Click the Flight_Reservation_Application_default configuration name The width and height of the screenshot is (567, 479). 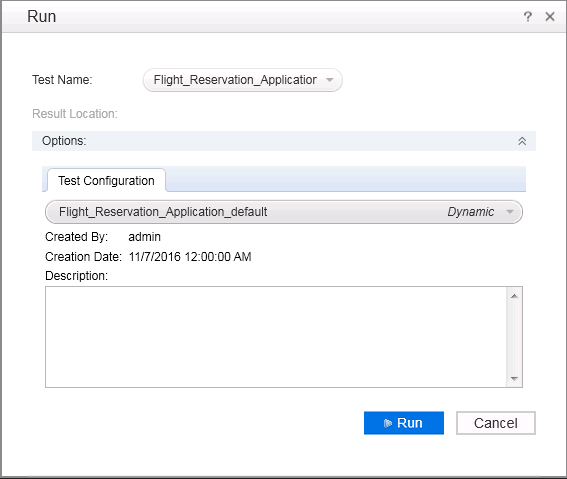[163, 212]
